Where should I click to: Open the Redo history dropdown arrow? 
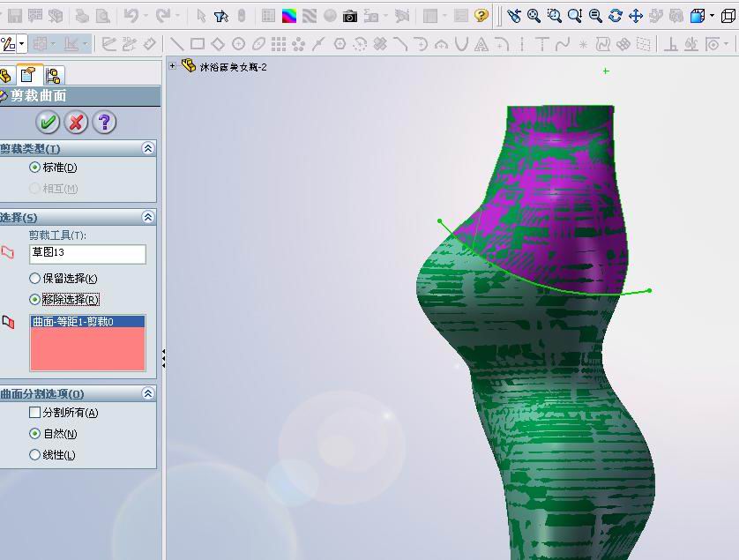pos(177,16)
